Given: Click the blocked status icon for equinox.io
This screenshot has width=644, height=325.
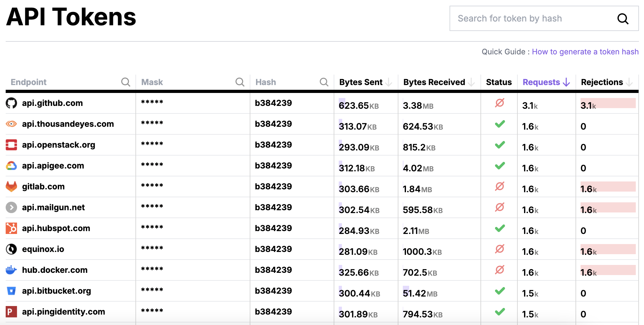Looking at the screenshot, I should click(499, 249).
